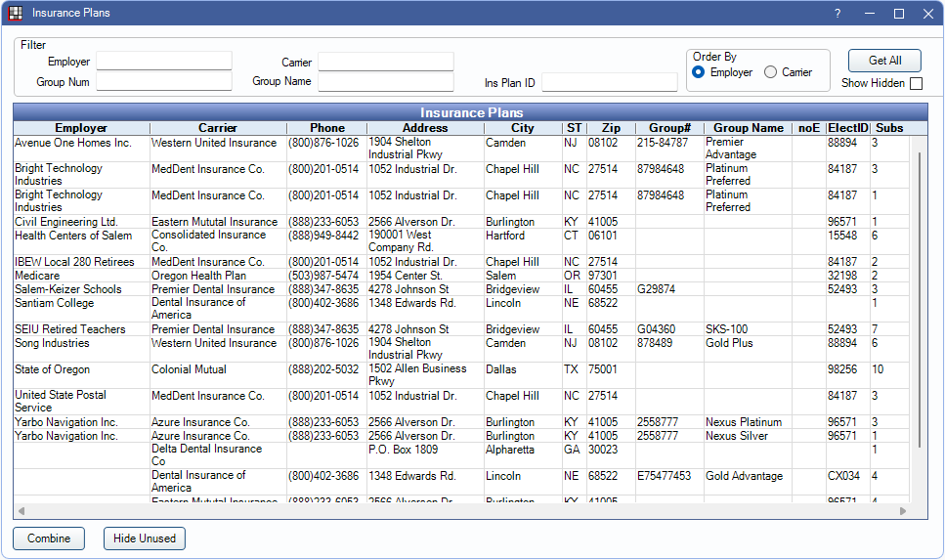Click the Insurance Plans window app icon
Screen dimensions: 945x560
click(16, 13)
